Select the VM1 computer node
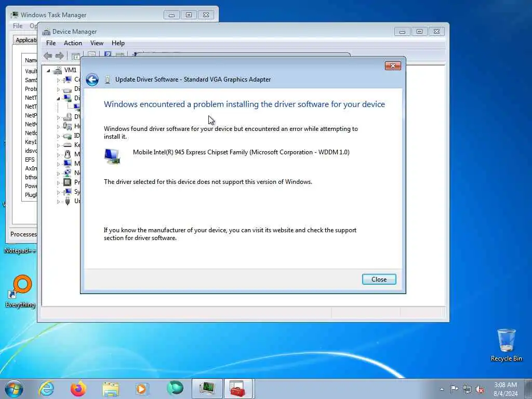 (x=70, y=70)
